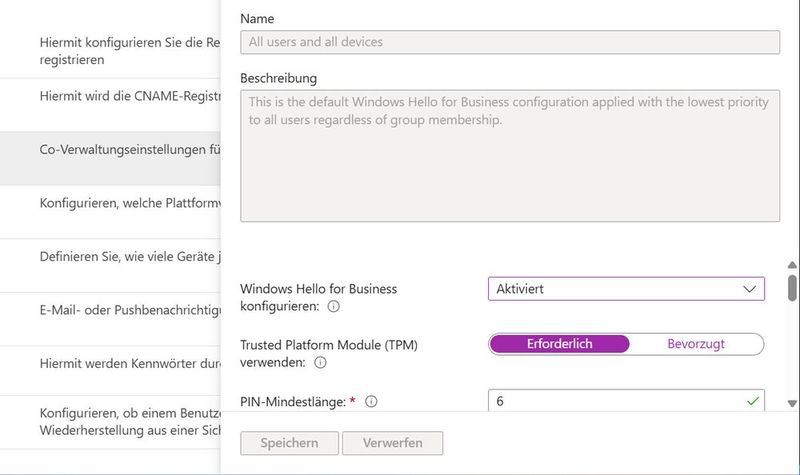Select the 'Hiermit konfigurieren Sie die Re' row
This screenshot has height=475, width=800.
point(110,51)
